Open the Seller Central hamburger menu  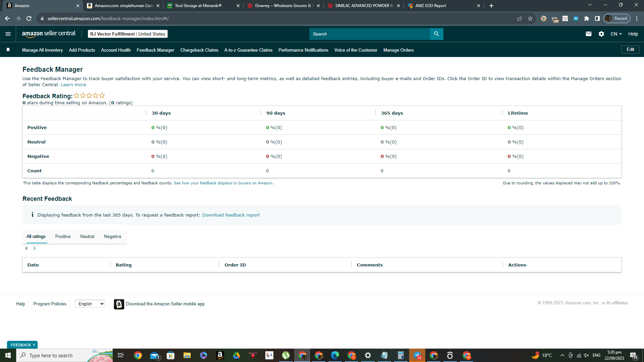[x=8, y=34]
